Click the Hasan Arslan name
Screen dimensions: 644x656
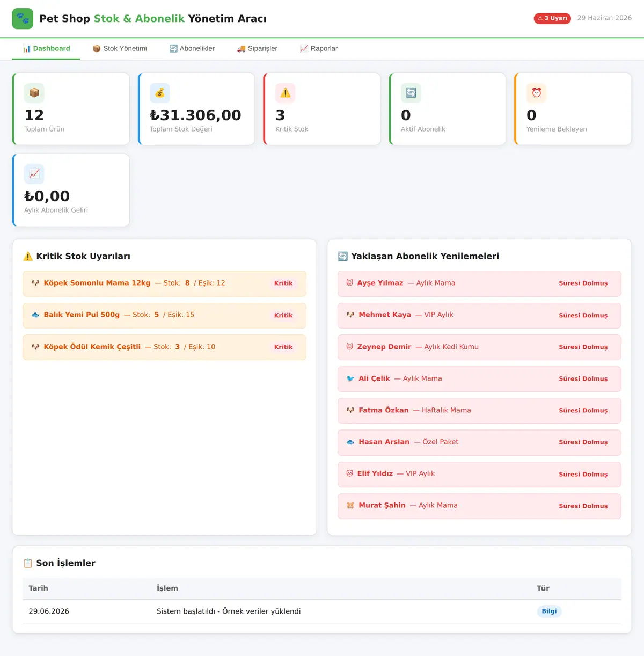coord(384,442)
